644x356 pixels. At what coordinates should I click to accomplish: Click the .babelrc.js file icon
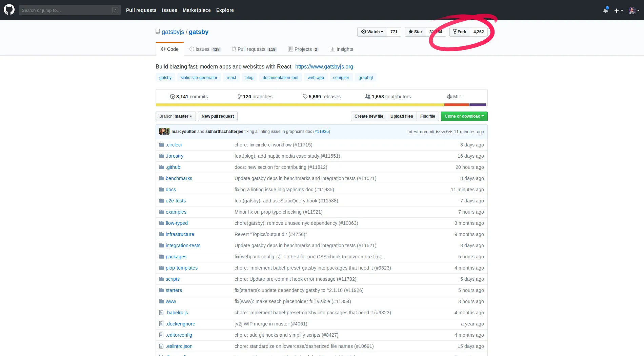tap(161, 313)
